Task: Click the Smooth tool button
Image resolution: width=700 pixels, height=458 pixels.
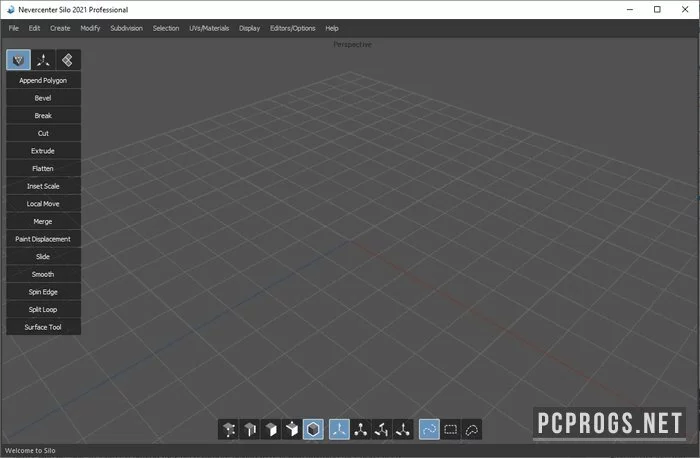Action: (x=43, y=274)
